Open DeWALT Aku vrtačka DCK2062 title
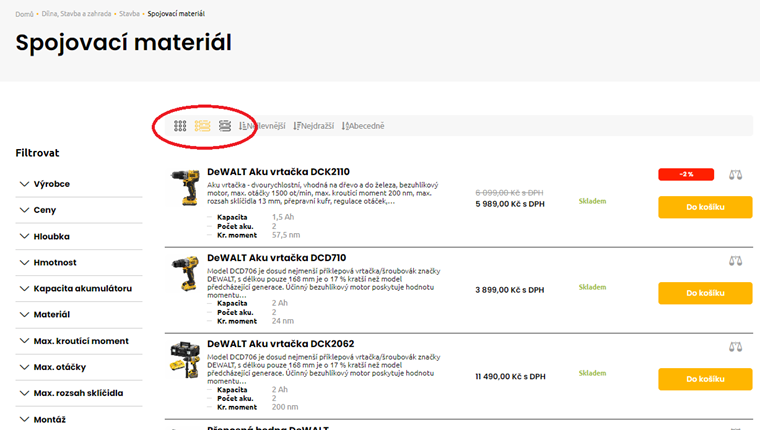The image size is (760, 430). coord(281,344)
